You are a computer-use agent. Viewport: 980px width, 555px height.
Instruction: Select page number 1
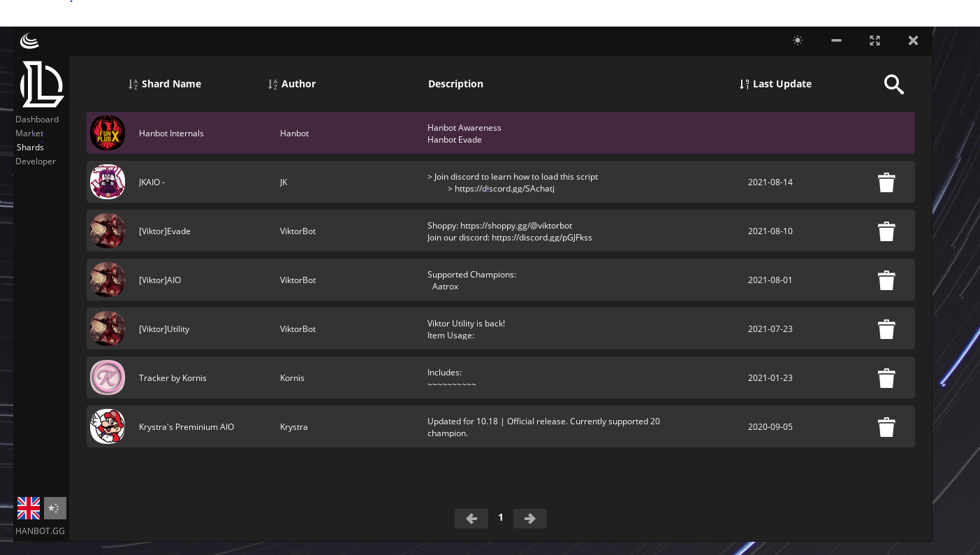pos(500,517)
